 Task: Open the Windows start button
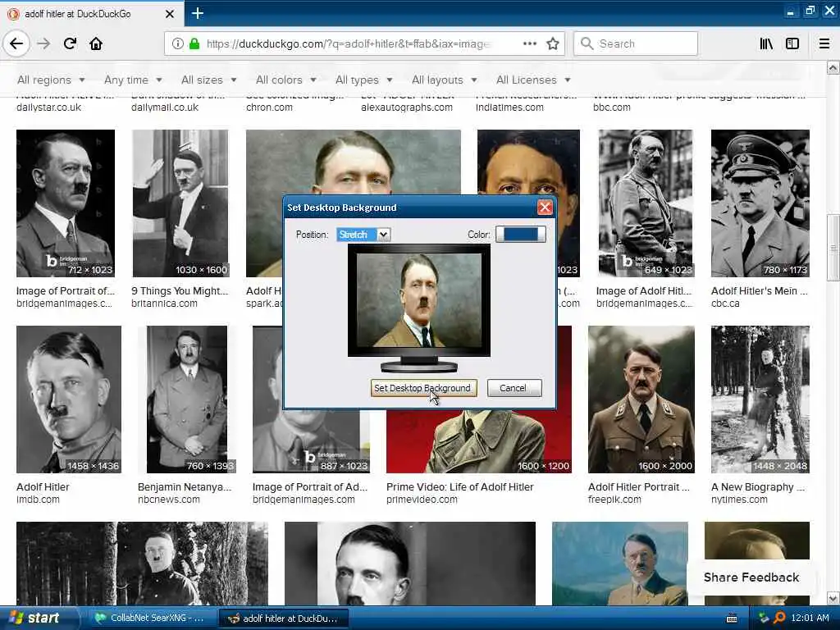[x=35, y=619]
